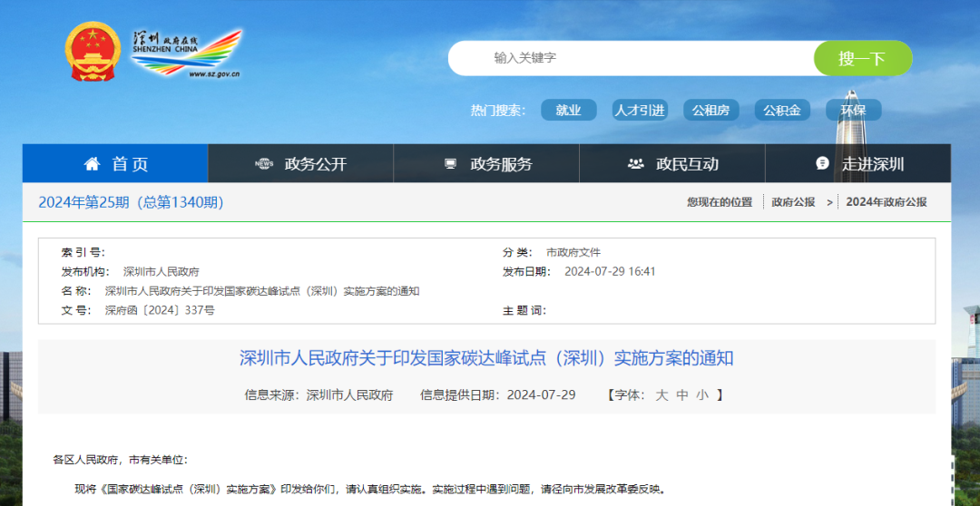Image resolution: width=980 pixels, height=506 pixels.
Task: Click the national emblem logo
Action: pos(93,52)
